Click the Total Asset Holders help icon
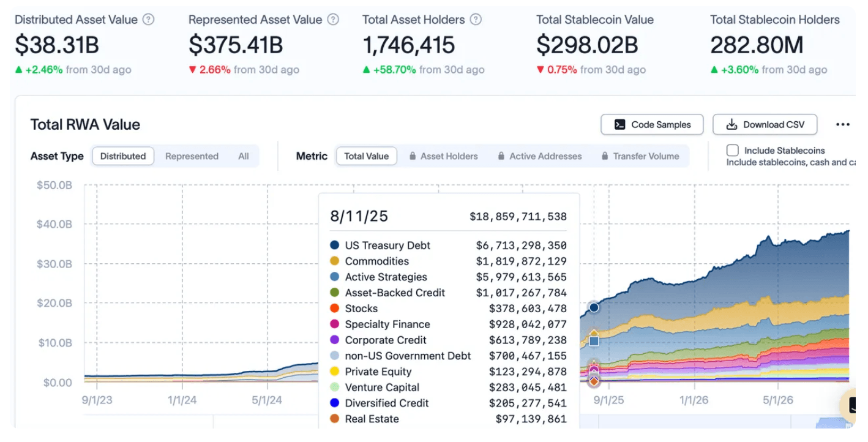This screenshot has height=442, width=868. coord(476,20)
